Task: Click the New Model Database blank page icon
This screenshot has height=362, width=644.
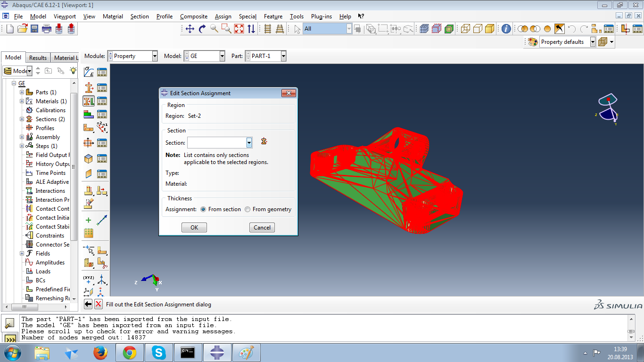Action: (10, 29)
